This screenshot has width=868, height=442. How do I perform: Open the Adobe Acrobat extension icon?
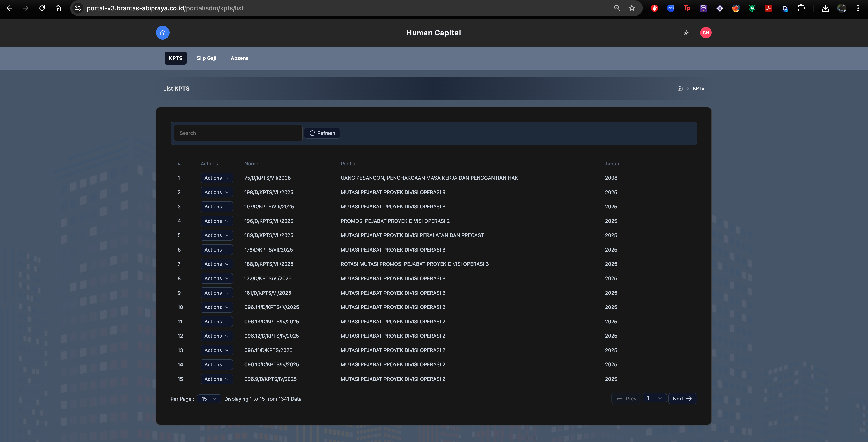click(x=768, y=8)
